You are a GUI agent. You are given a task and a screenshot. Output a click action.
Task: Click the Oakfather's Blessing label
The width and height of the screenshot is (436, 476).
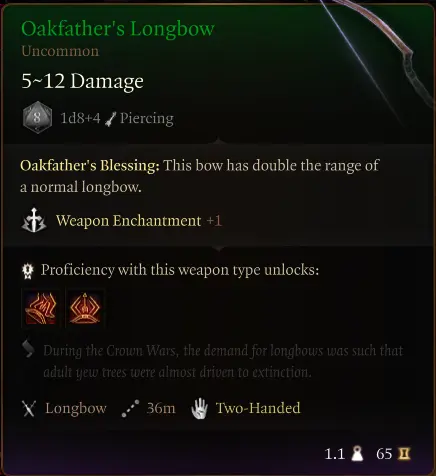pos(90,165)
